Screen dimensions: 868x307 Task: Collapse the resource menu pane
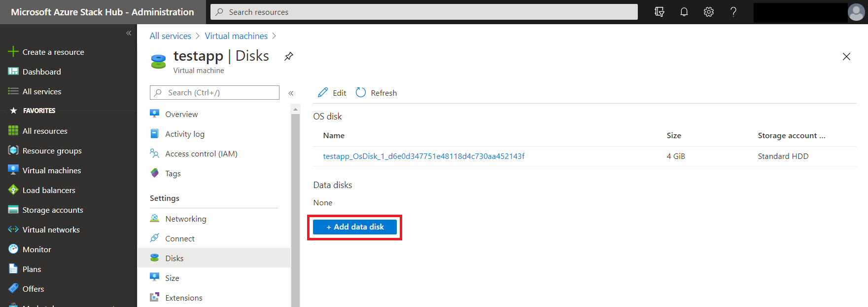pos(291,93)
